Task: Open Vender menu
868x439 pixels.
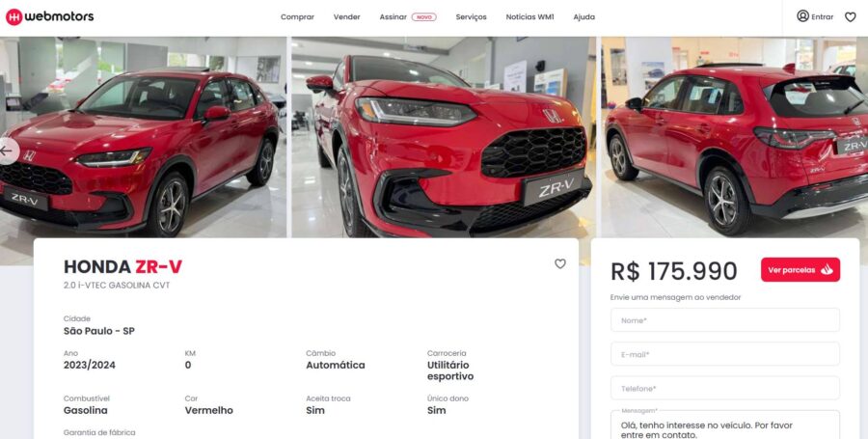Action: (346, 17)
